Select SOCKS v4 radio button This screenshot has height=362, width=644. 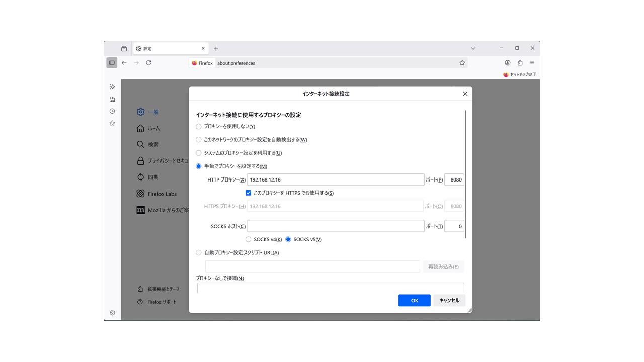click(x=248, y=239)
